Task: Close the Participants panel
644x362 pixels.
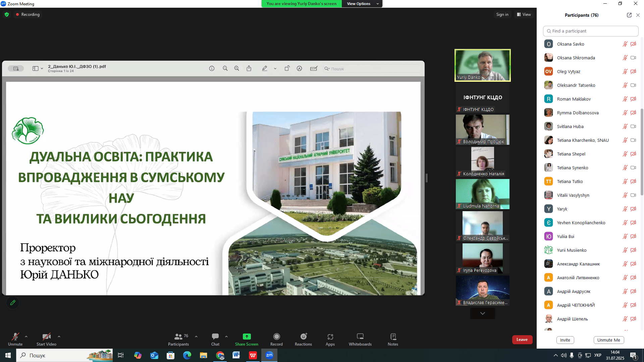Action: [x=638, y=15]
